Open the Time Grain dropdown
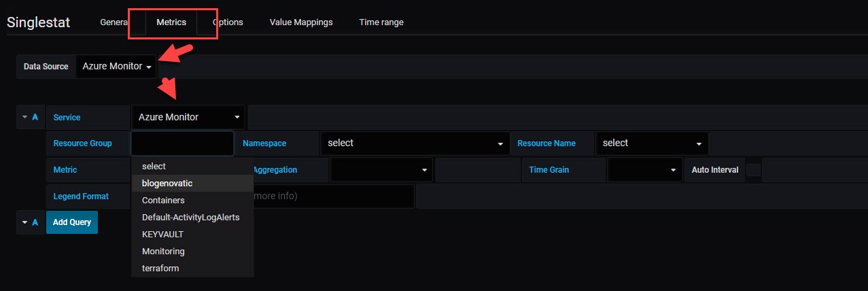This screenshot has width=868, height=291. (x=645, y=169)
